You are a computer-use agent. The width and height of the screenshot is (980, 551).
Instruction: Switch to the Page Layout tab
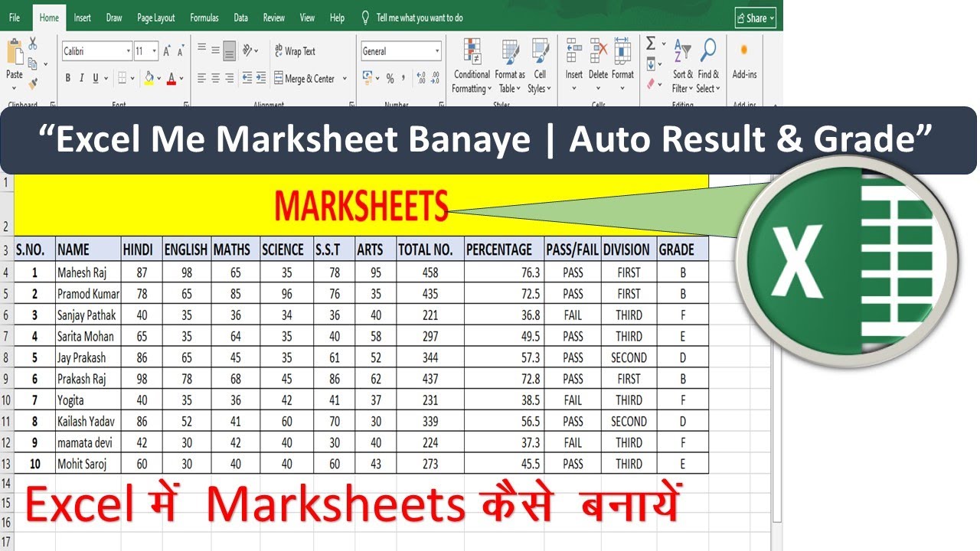(156, 18)
